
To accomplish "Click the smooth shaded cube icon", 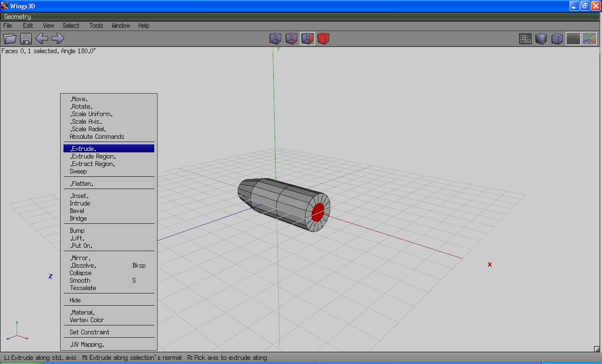I will click(541, 39).
